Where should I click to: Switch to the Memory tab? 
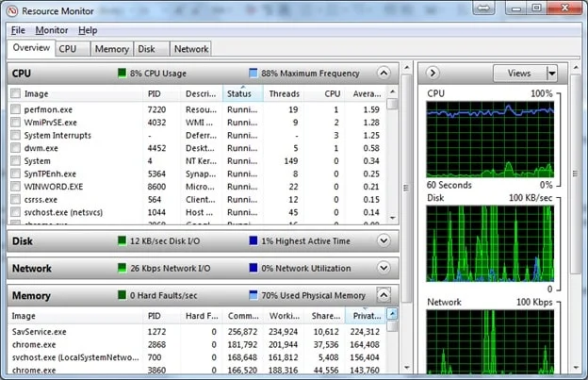[x=112, y=49]
